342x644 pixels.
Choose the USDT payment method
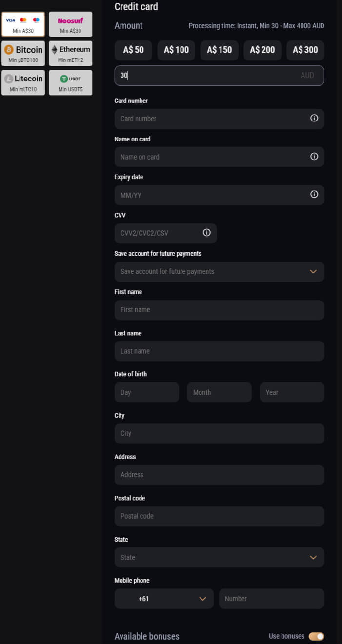70,83
